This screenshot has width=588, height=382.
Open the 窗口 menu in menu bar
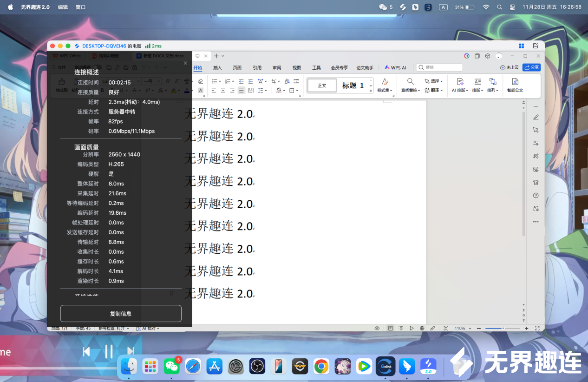(x=81, y=7)
